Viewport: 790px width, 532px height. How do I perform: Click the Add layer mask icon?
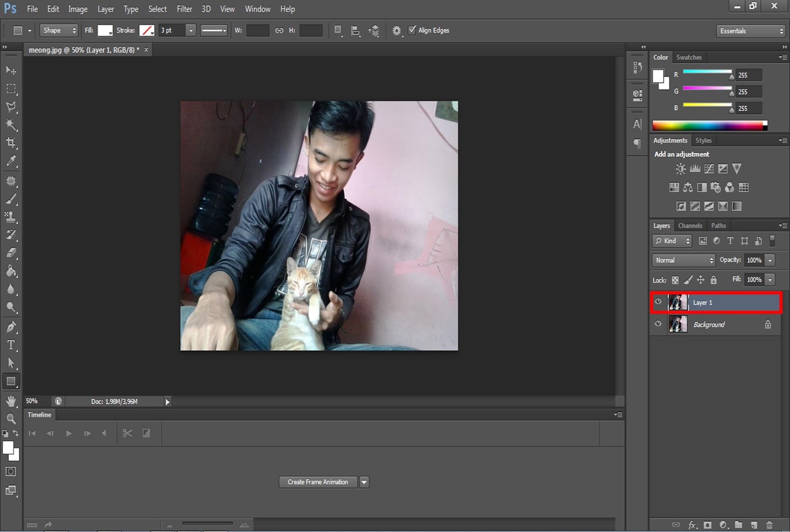[708, 525]
